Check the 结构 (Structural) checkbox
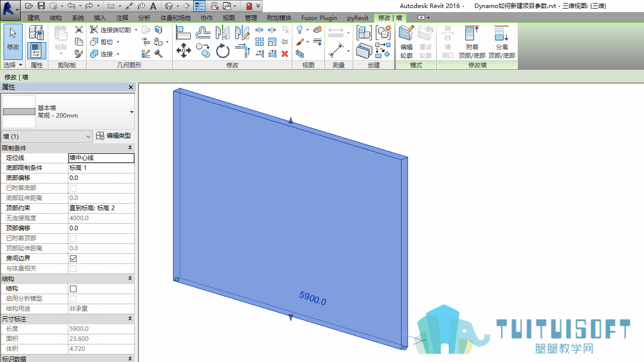 pos(73,289)
